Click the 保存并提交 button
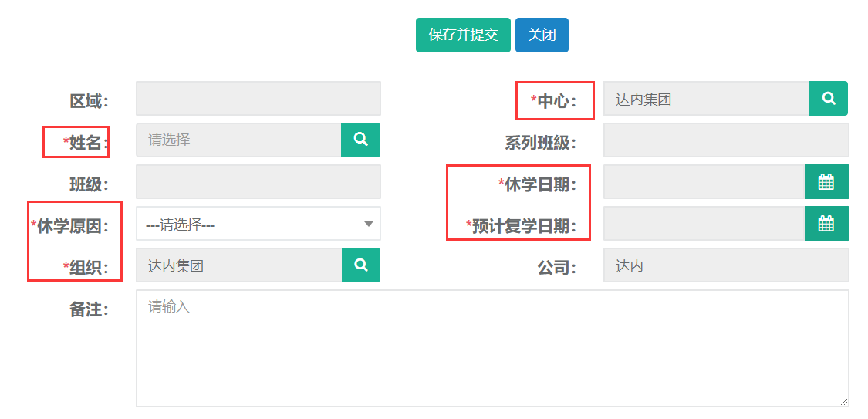 click(x=463, y=35)
